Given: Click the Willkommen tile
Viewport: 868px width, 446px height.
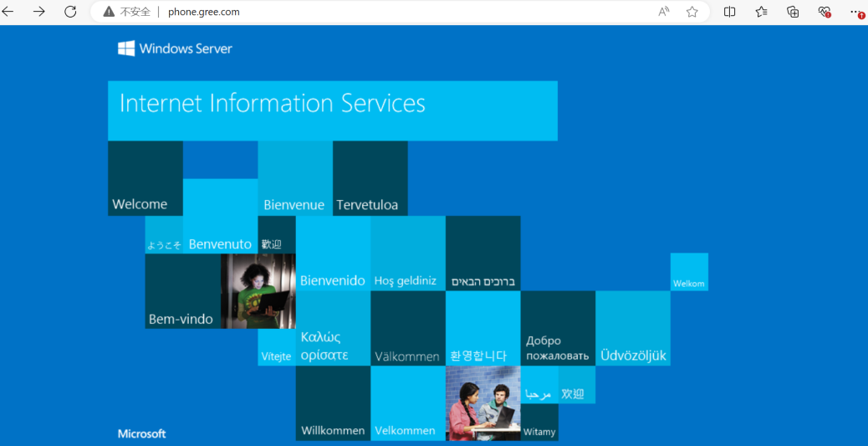Looking at the screenshot, I should point(333,403).
